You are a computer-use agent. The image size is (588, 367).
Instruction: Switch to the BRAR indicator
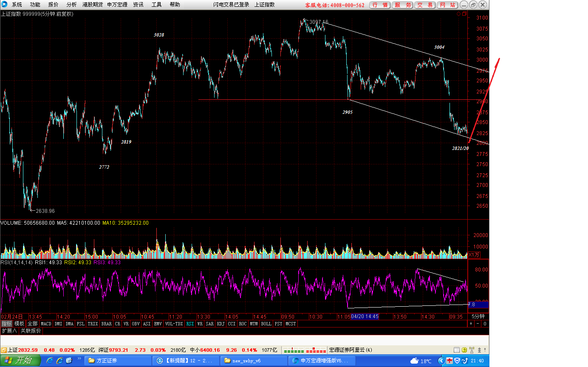click(x=107, y=324)
